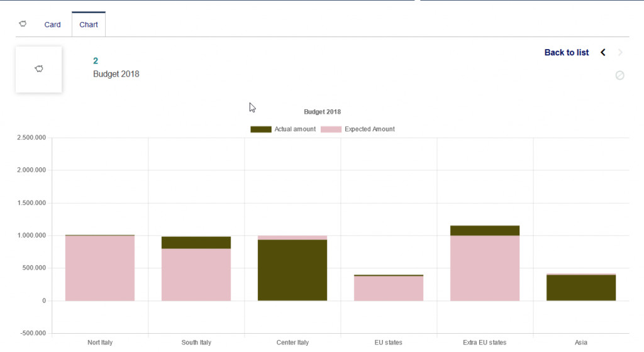Toggle the Expected Amount legend swatch
The height and width of the screenshot is (352, 644).
point(331,129)
